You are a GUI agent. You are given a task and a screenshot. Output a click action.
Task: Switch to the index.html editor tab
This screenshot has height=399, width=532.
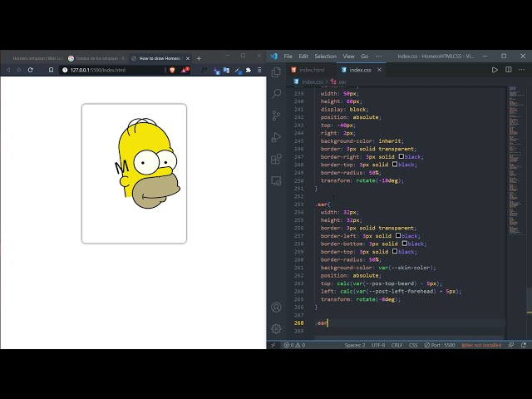click(x=312, y=70)
